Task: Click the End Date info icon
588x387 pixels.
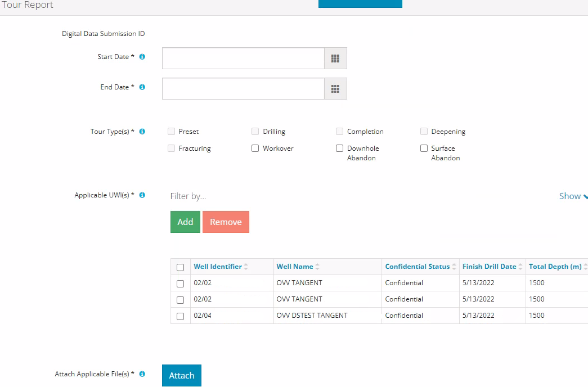Action: tap(142, 87)
